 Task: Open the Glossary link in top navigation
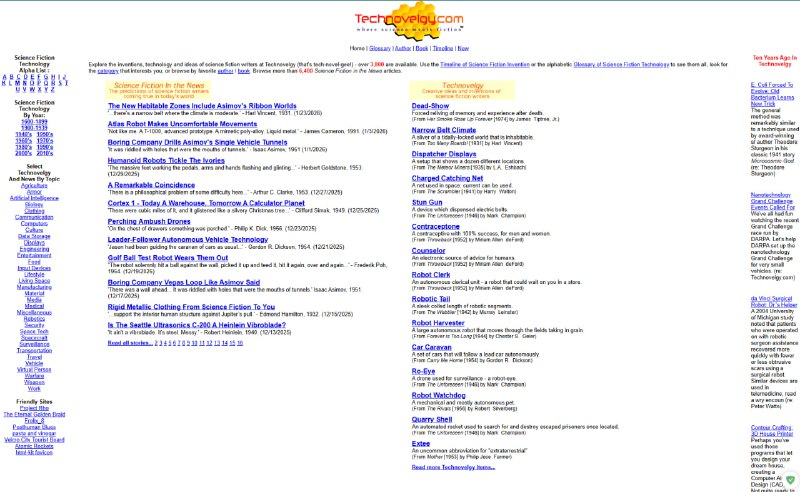pyautogui.click(x=380, y=48)
